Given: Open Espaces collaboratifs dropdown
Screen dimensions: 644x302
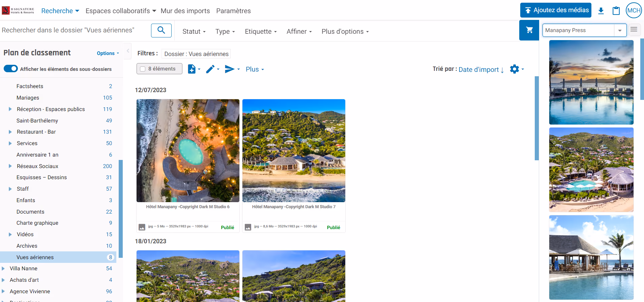Looking at the screenshot, I should 121,11.
